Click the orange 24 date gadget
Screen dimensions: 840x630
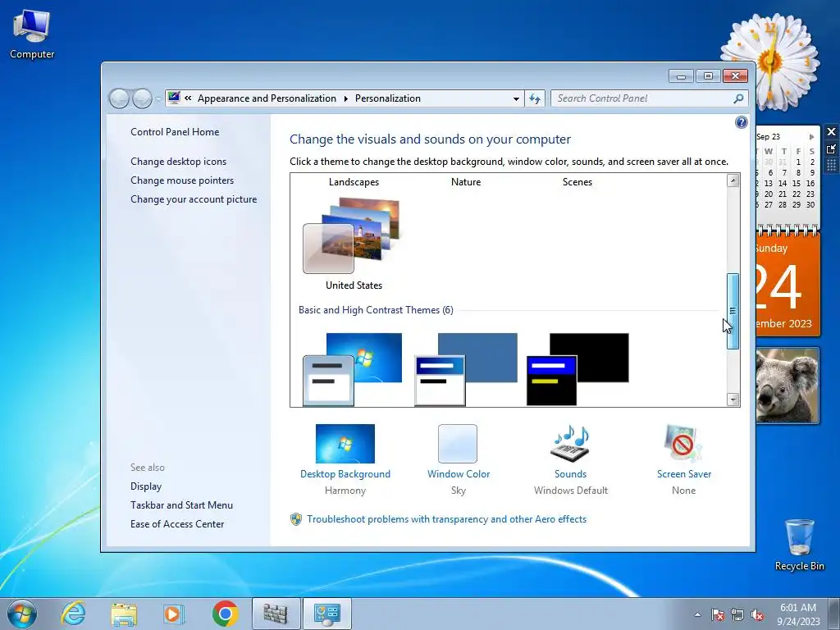point(787,283)
